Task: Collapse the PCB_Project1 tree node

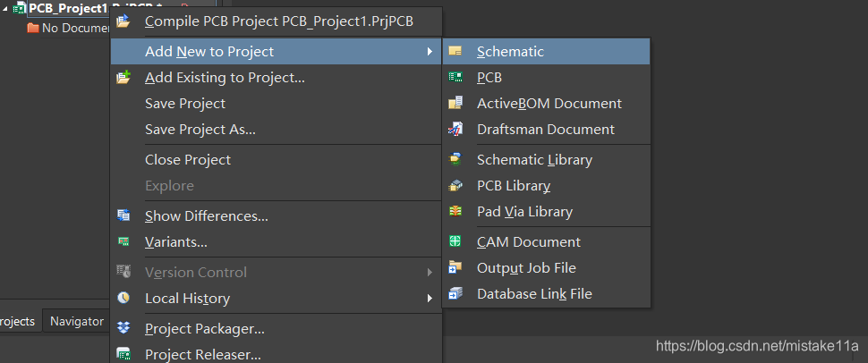Action: (5, 8)
